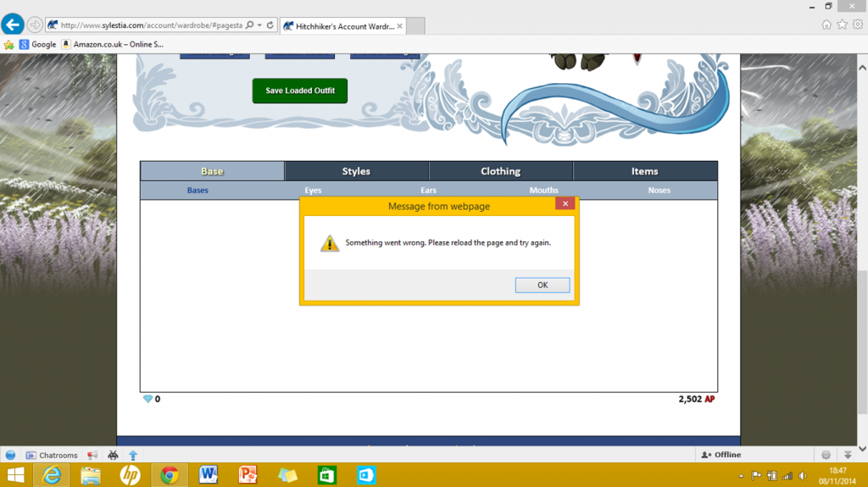Click OK in the error dialog
868x487 pixels.
(542, 285)
